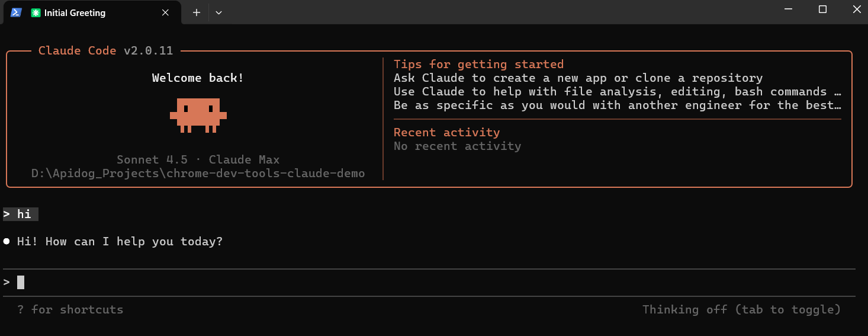Click the green Claude icon on the tab

click(36, 13)
